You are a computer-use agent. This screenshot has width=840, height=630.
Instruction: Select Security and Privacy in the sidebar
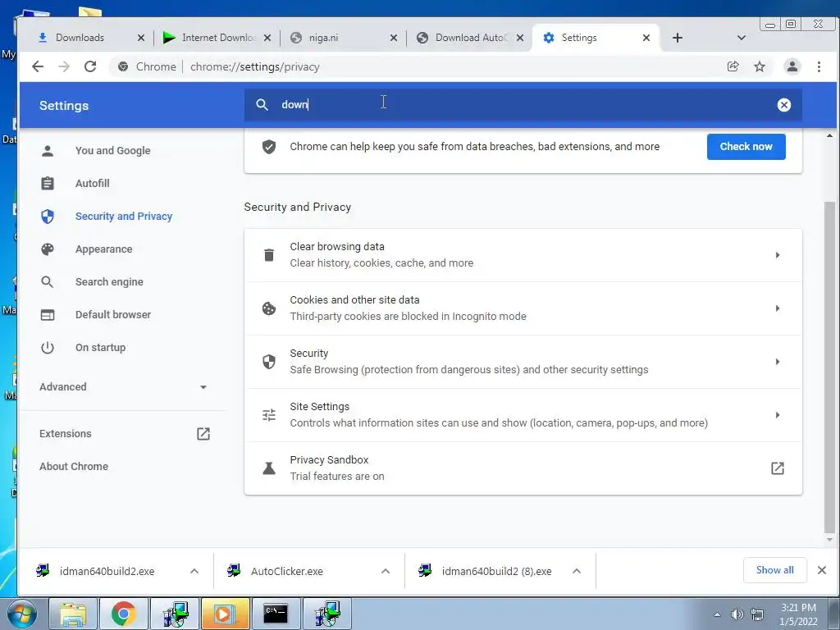[x=124, y=216]
